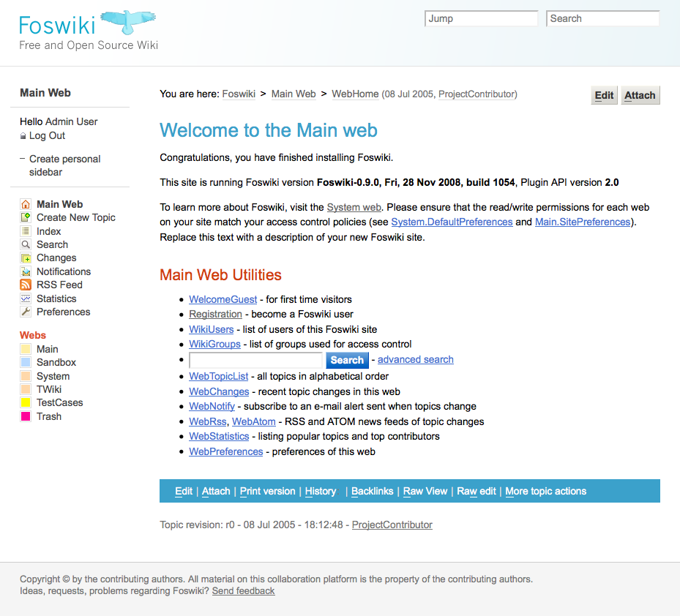The width and height of the screenshot is (680, 616).
Task: Open the WebHome breadcrumb link
Action: [x=355, y=94]
